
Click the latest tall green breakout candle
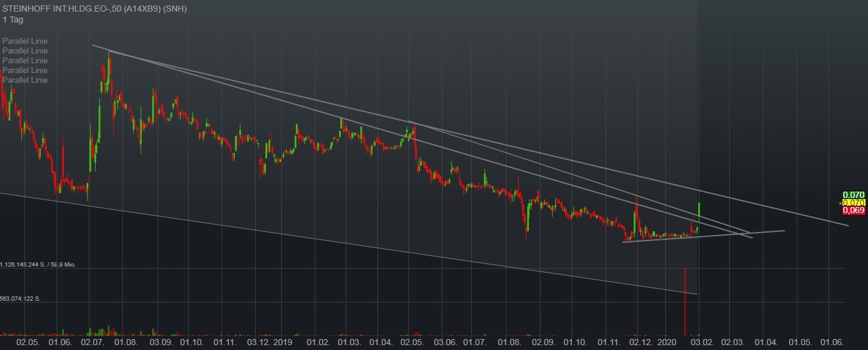click(x=699, y=211)
